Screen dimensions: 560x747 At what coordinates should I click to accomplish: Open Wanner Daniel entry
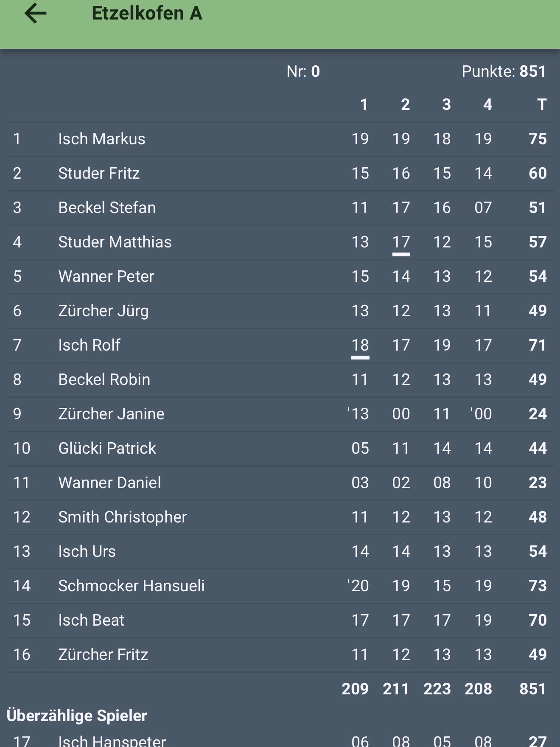[280, 483]
